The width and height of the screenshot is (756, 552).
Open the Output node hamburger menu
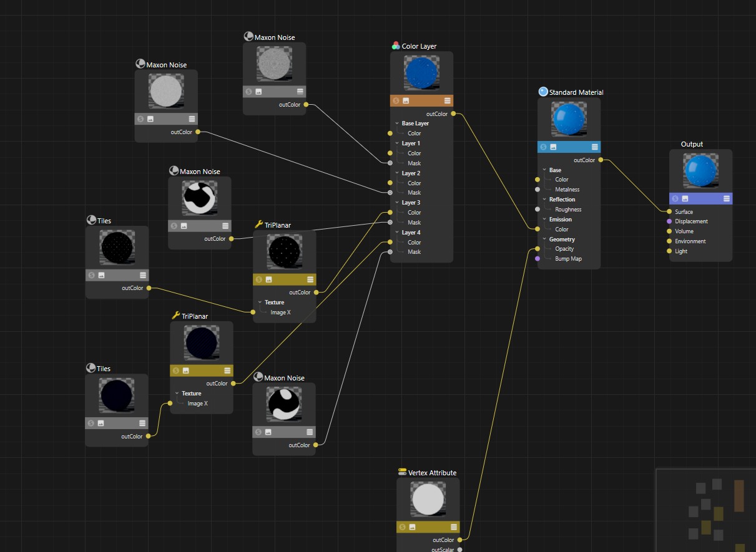727,198
